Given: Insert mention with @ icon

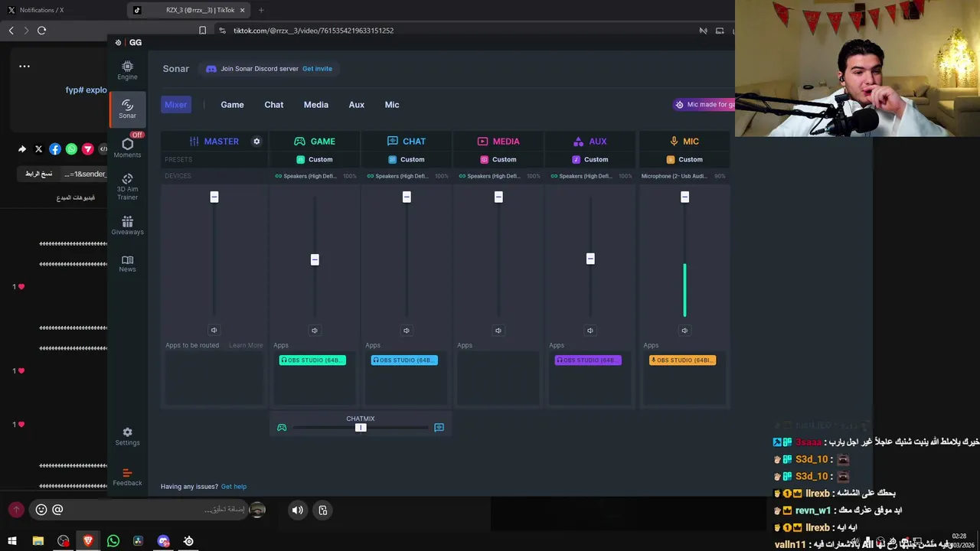Looking at the screenshot, I should click(57, 510).
